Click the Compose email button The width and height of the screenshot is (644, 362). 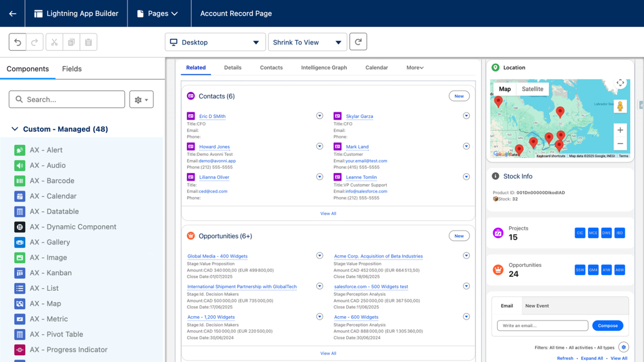point(608,325)
